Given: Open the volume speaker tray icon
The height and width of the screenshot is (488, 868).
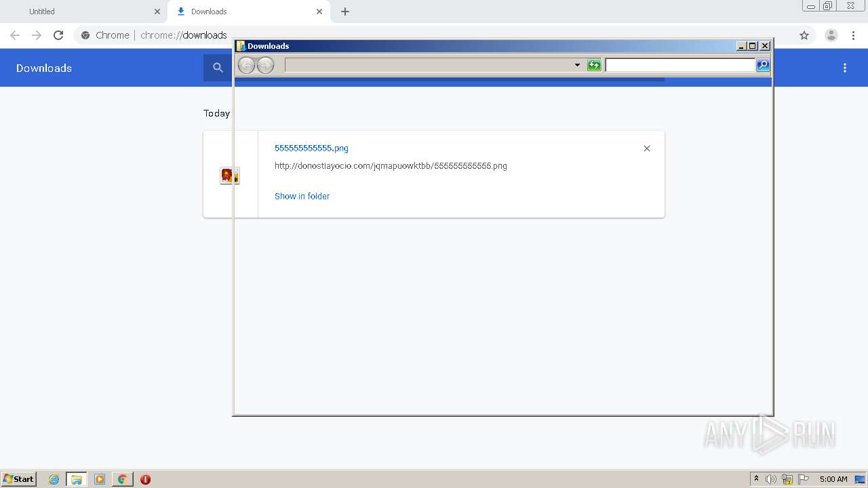Looking at the screenshot, I should pos(771,479).
